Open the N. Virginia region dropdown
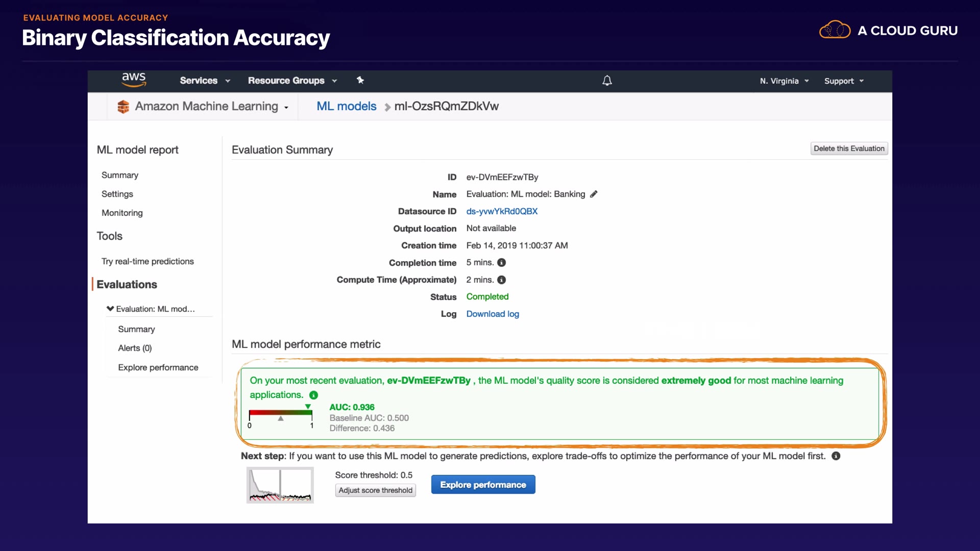This screenshot has height=551, width=980. point(784,81)
